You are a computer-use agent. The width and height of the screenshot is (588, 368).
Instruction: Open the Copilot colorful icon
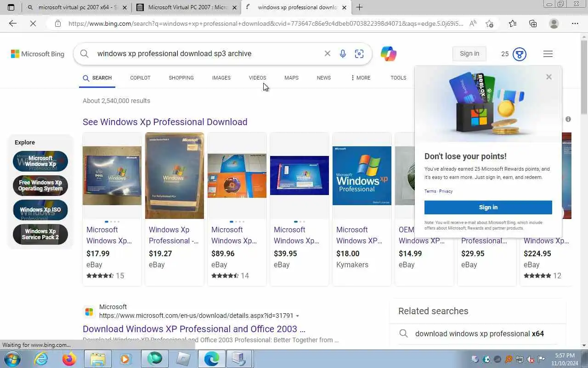pyautogui.click(x=389, y=54)
